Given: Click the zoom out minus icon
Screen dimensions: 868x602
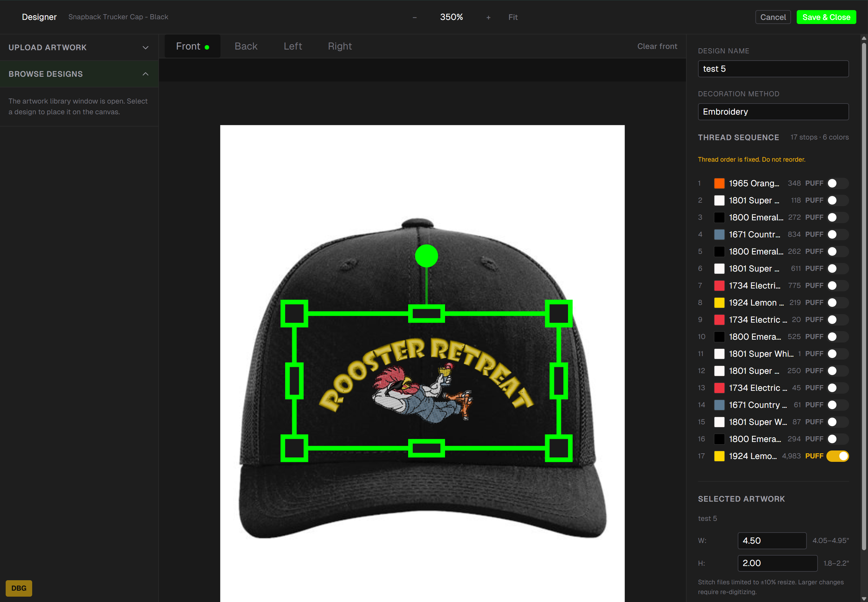Looking at the screenshot, I should click(x=414, y=17).
